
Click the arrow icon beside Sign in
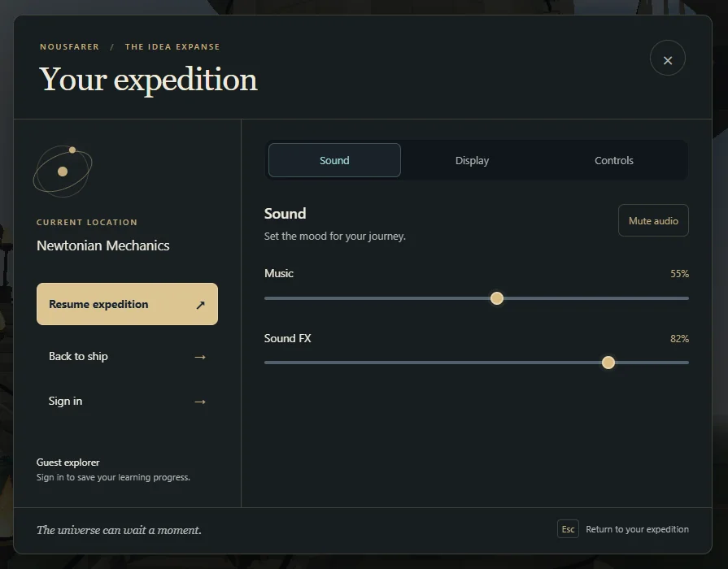(x=200, y=402)
